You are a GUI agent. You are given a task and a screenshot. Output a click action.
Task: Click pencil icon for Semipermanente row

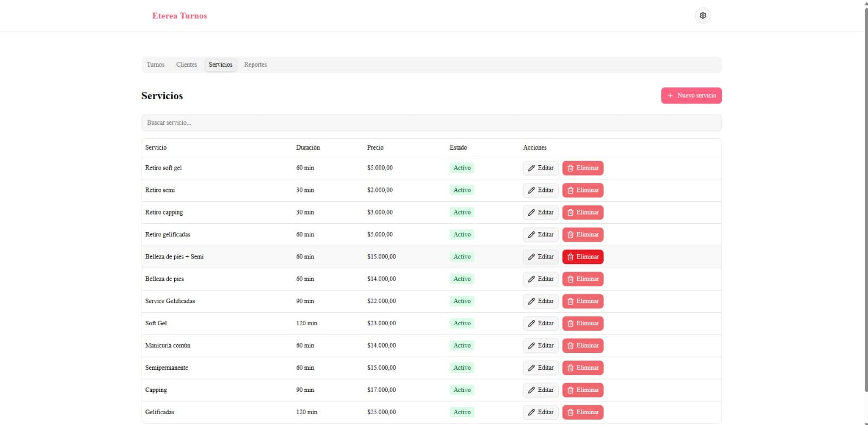pos(532,368)
